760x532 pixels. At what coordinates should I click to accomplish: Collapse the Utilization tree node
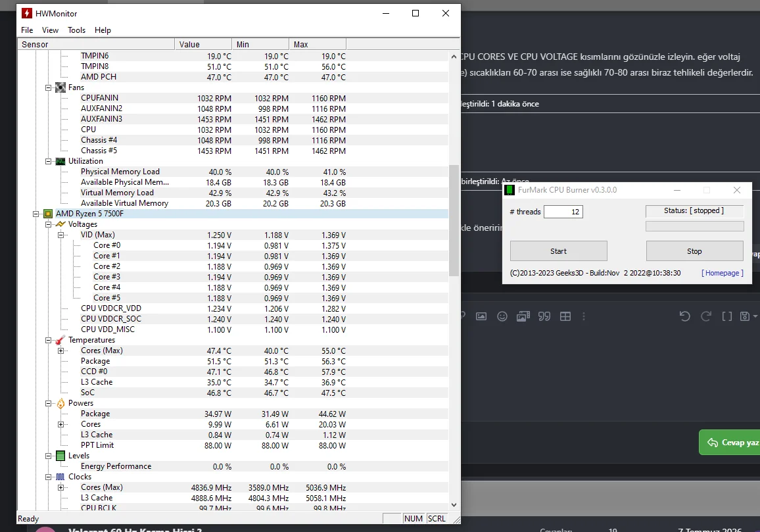pos(48,162)
